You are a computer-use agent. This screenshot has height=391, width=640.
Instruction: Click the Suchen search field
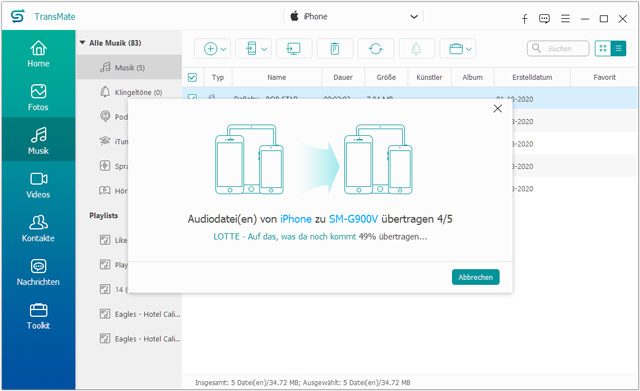(x=558, y=49)
